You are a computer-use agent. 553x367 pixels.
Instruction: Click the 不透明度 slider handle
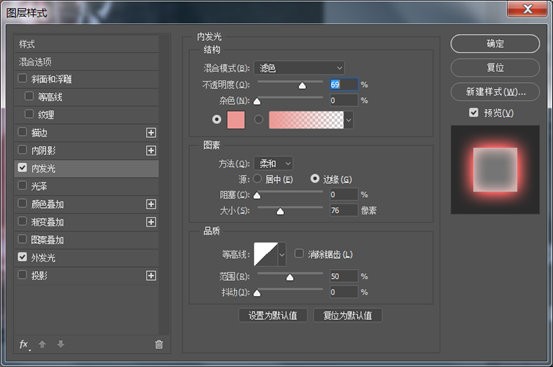tap(302, 85)
